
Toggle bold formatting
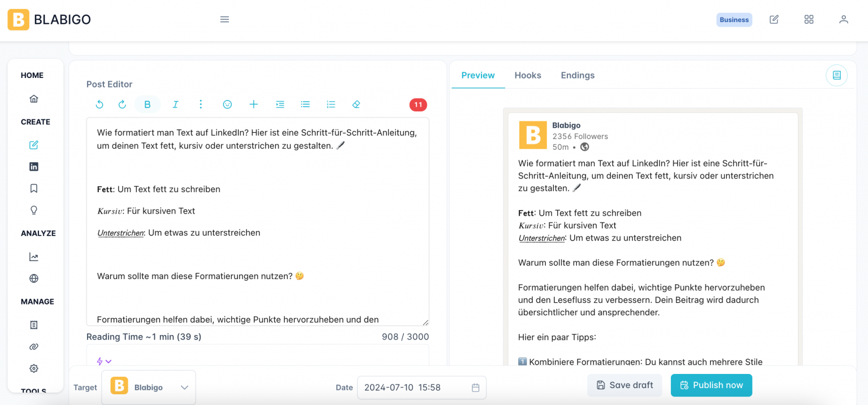[147, 104]
